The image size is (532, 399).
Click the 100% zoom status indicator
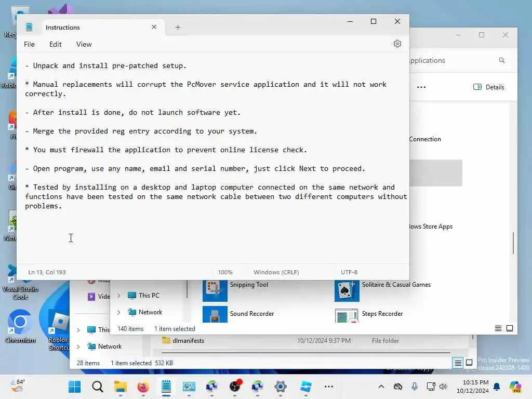pos(225,272)
